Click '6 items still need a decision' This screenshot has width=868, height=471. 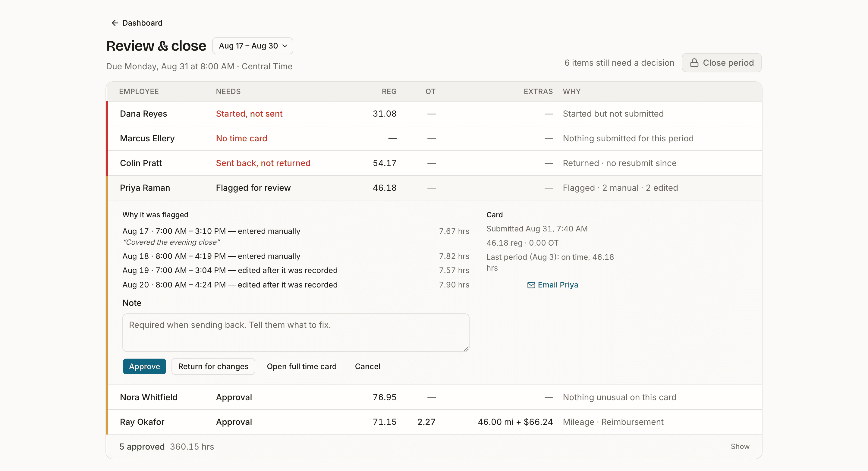point(619,63)
